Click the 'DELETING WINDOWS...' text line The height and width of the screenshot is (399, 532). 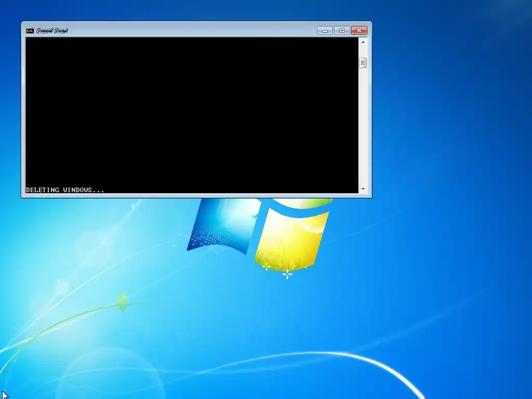pyautogui.click(x=65, y=190)
